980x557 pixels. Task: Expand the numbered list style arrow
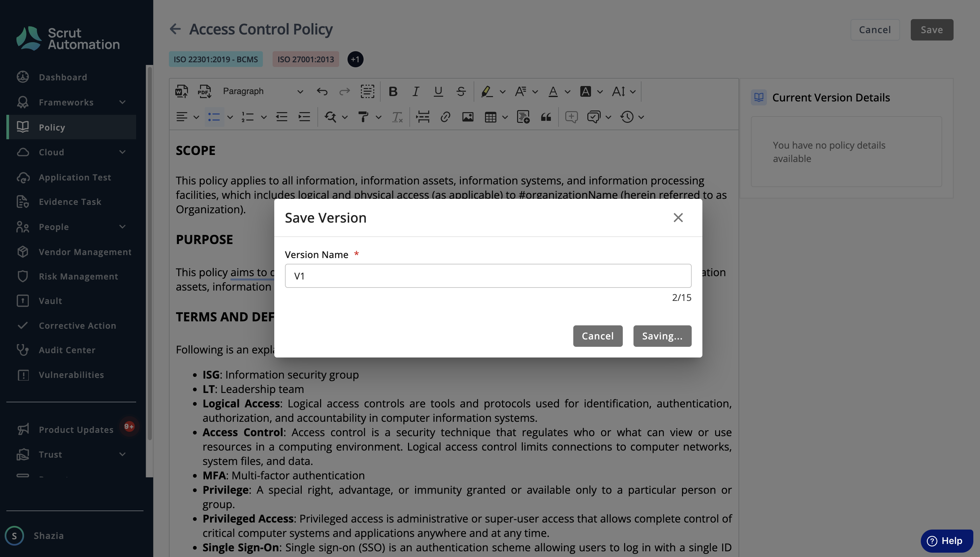tap(264, 117)
